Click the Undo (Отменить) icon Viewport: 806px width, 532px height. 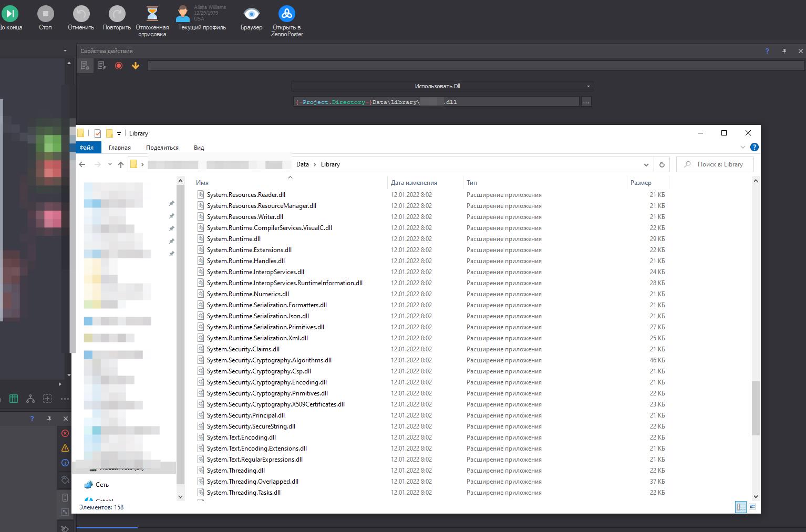coord(81,14)
